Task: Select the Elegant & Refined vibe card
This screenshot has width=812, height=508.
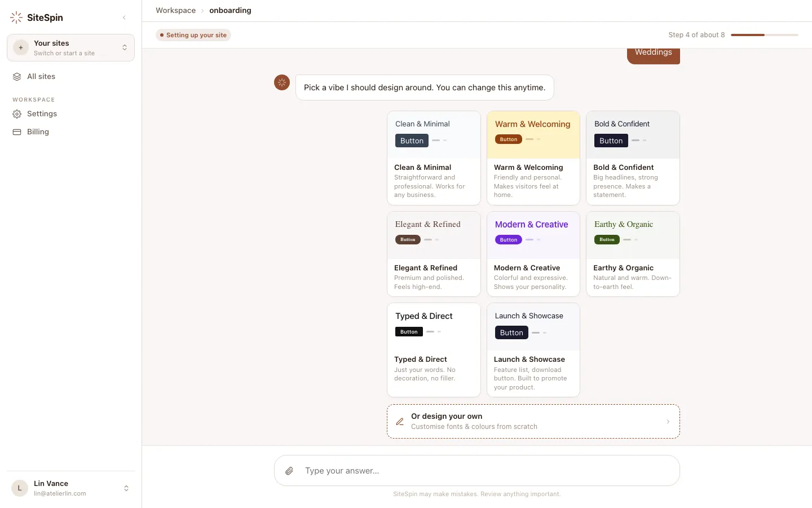Action: tap(434, 254)
